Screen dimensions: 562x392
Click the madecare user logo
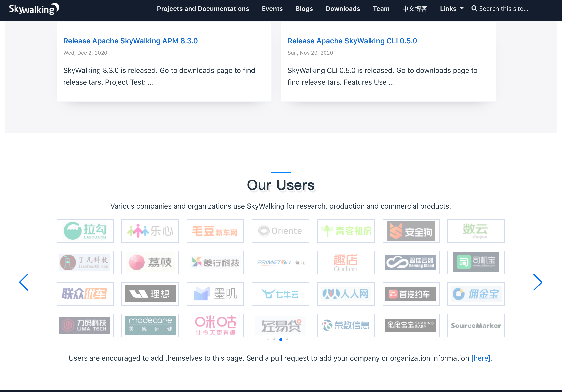point(150,325)
